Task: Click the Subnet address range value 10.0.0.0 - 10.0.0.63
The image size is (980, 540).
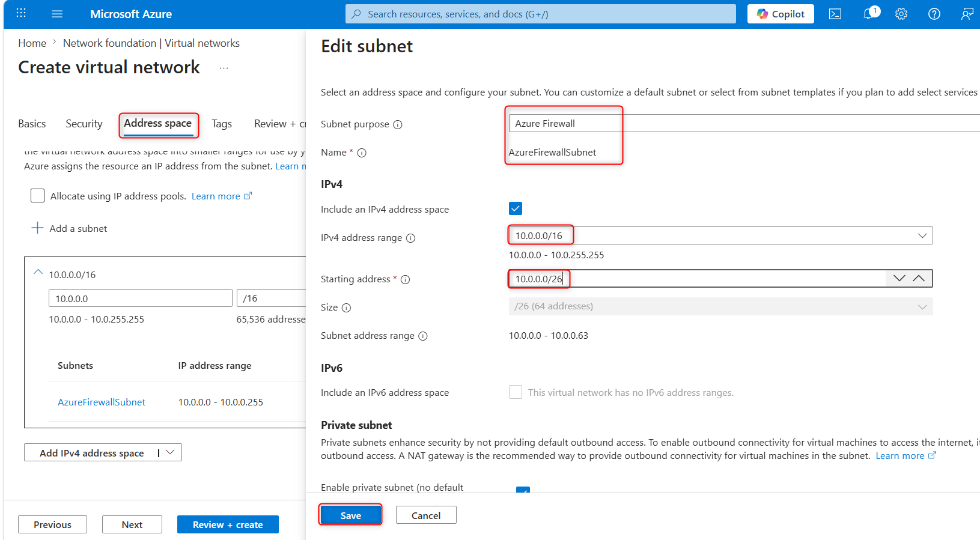Action: [x=549, y=336]
